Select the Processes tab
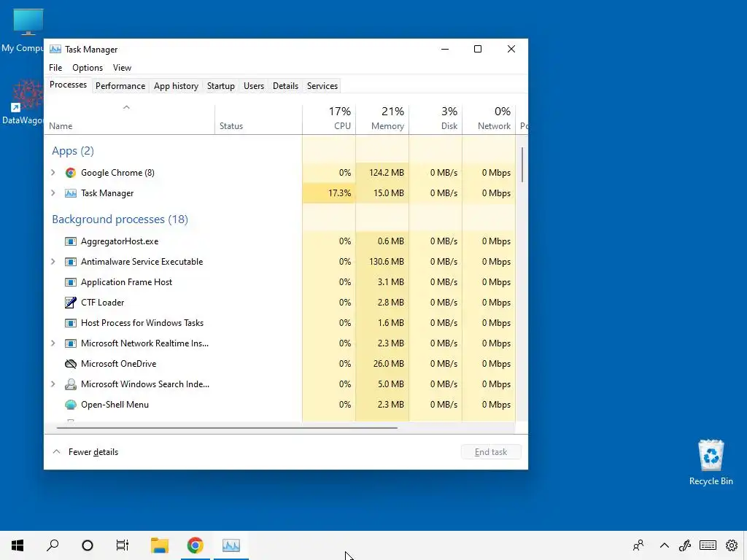Image resolution: width=747 pixels, height=560 pixels. (x=68, y=85)
